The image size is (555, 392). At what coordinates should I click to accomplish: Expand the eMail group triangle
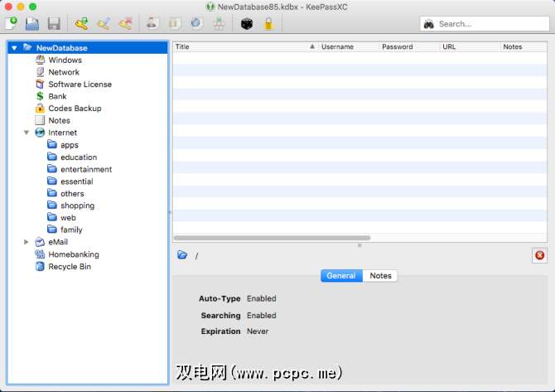point(27,242)
